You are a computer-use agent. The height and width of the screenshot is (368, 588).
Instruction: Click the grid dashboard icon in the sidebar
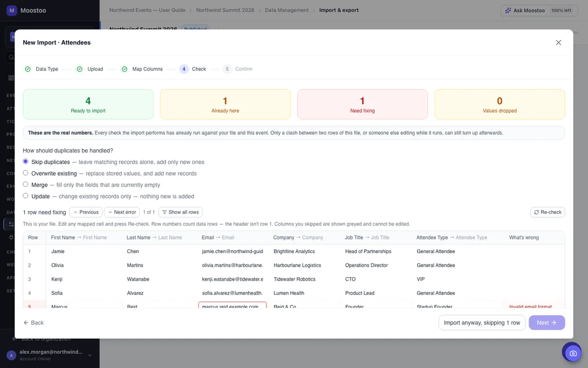[11, 78]
